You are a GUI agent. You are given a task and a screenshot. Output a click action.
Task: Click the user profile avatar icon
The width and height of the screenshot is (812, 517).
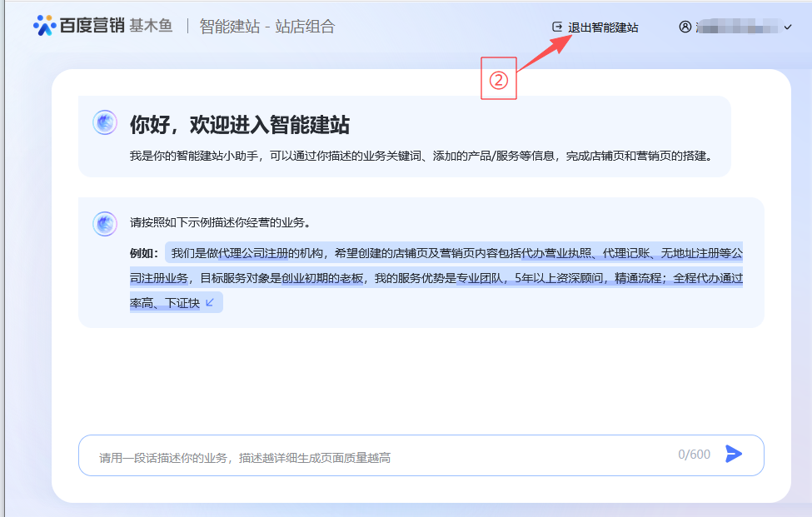point(685,27)
